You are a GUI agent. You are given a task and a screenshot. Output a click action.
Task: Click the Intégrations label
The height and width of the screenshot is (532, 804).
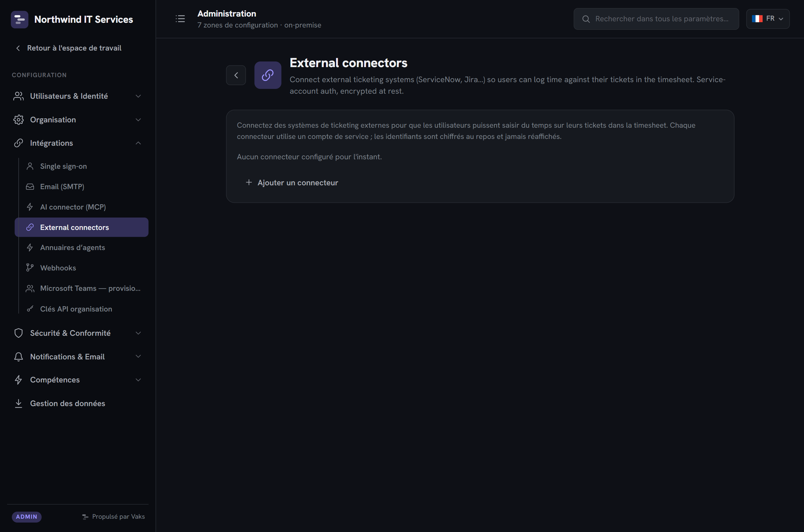pos(51,143)
